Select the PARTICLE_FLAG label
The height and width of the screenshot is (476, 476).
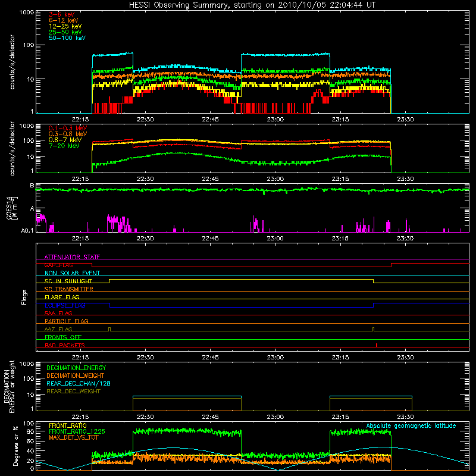tap(67, 321)
